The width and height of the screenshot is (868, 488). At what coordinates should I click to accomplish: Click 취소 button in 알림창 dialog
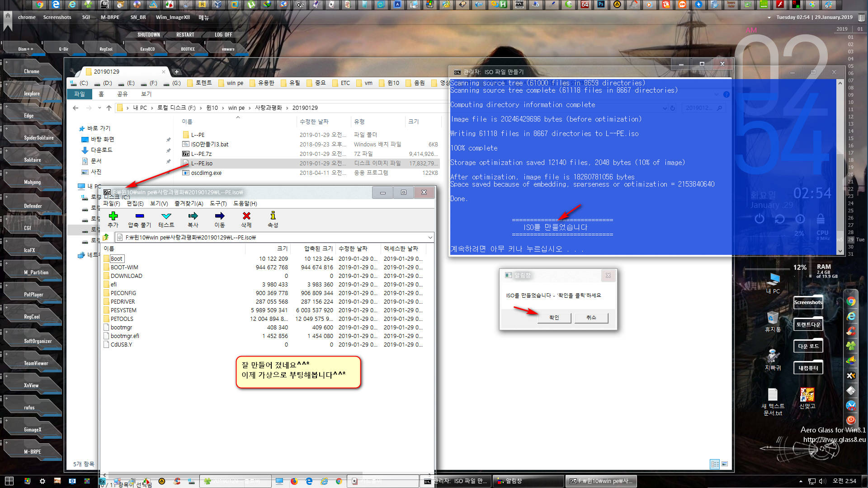click(x=591, y=318)
